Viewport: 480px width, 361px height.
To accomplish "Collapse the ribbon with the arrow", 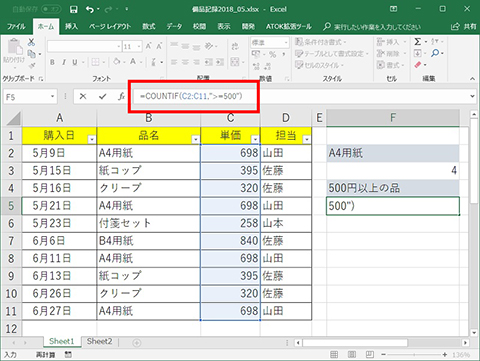I will [472, 79].
